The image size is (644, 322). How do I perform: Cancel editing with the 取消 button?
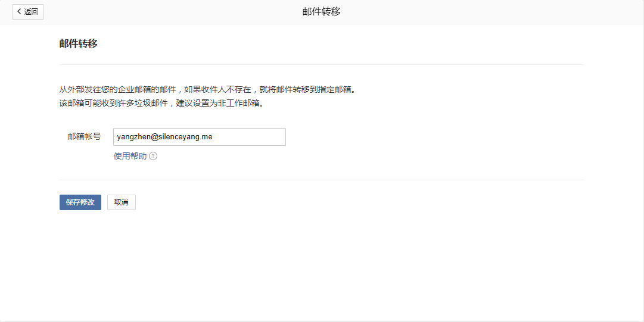pos(122,202)
